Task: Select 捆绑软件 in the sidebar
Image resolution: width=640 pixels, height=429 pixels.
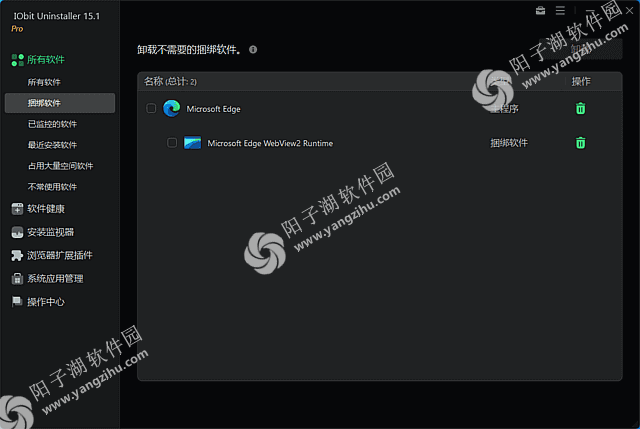Action: [60, 103]
